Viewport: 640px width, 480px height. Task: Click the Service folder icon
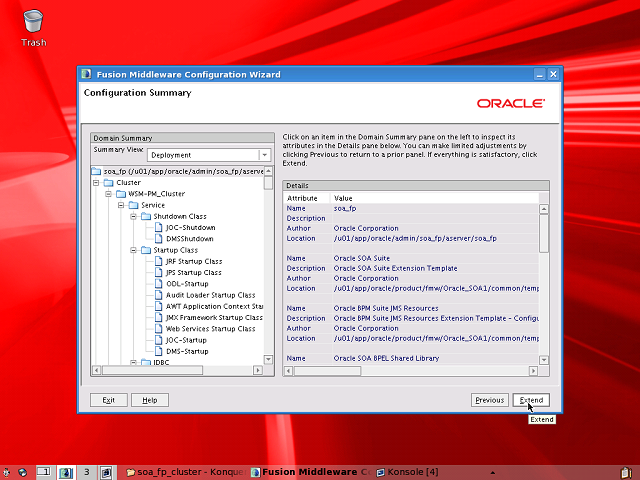[x=133, y=205]
